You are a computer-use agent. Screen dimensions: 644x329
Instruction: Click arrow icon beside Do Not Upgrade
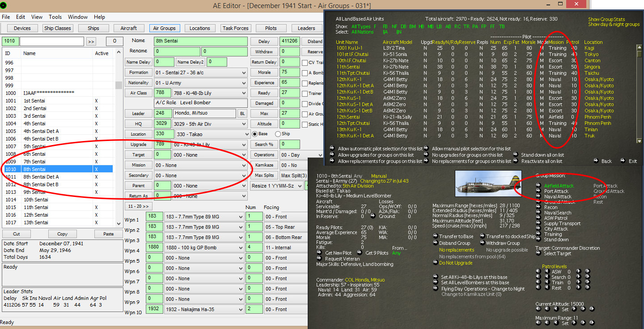coord(435,263)
